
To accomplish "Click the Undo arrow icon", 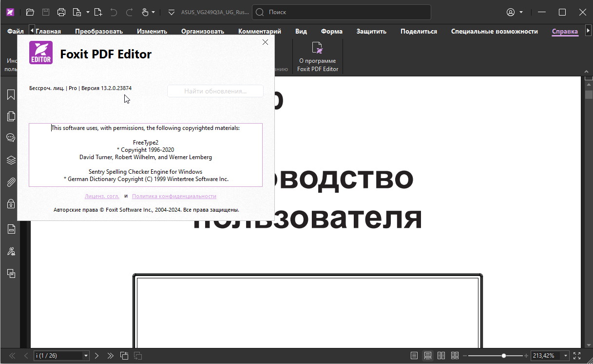I will 114,12.
